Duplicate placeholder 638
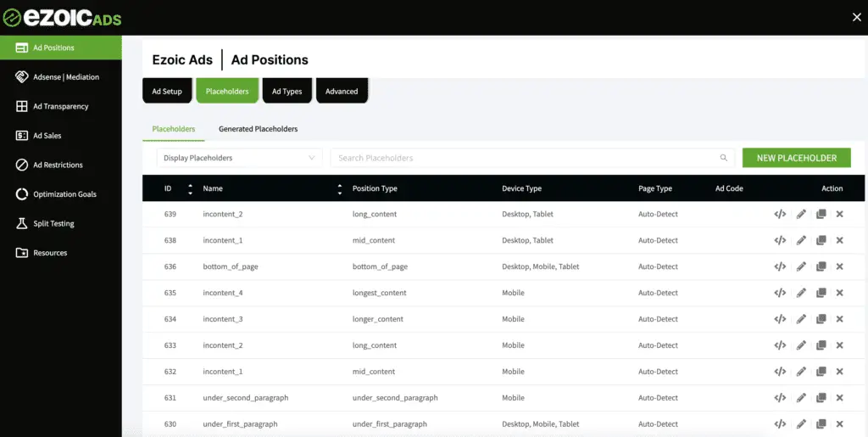This screenshot has height=437, width=868. (x=821, y=240)
